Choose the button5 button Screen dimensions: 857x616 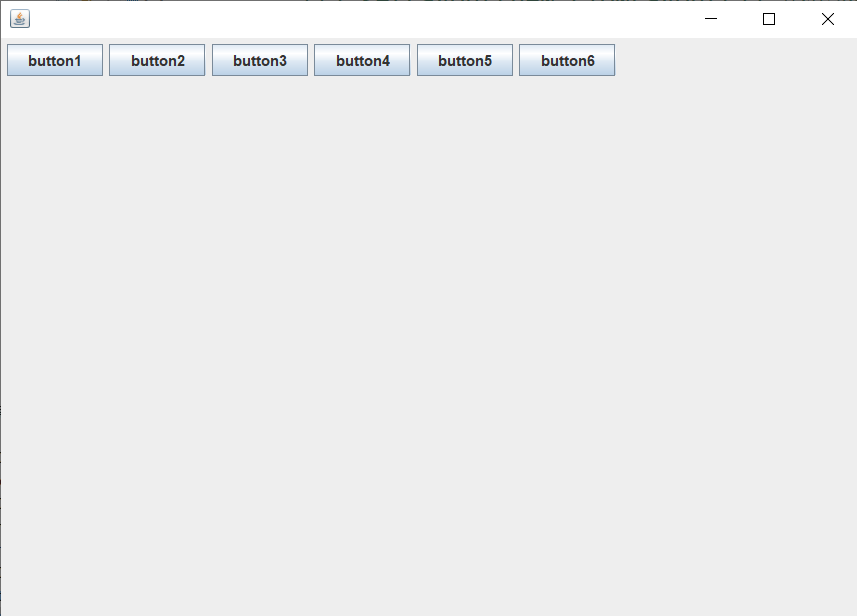point(465,60)
